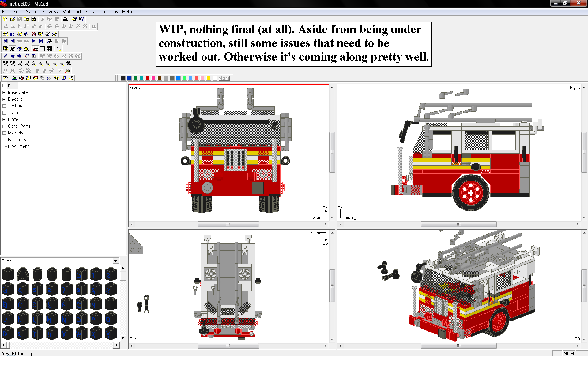Select Document in the parts tree
Image resolution: width=588 pixels, height=376 pixels.
(18, 146)
